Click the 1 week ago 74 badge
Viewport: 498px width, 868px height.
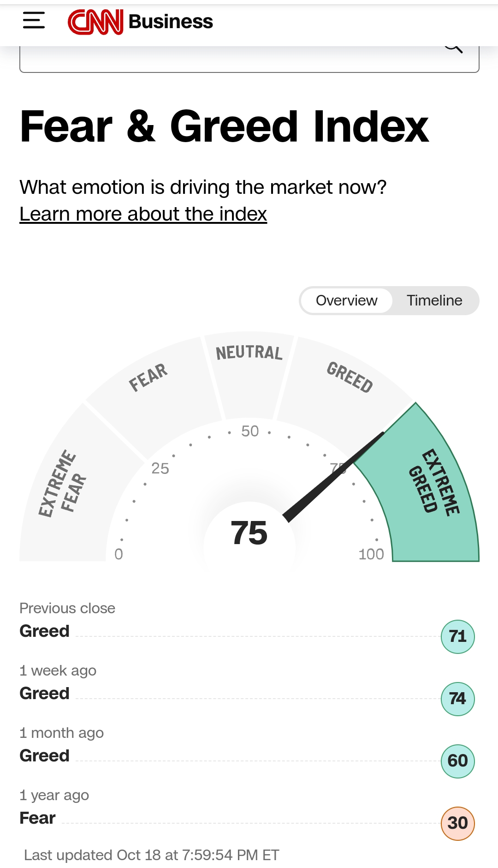tap(457, 699)
